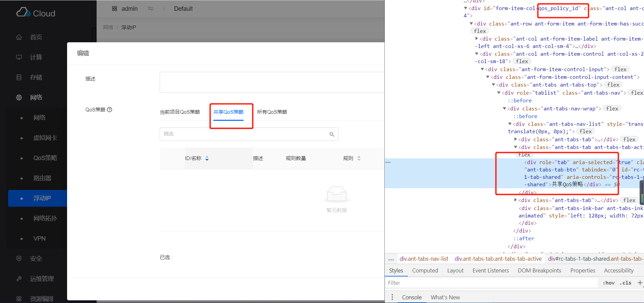The width and height of the screenshot is (644, 303).
Task: Switch to 所有QoS策略 tab
Action: [x=272, y=112]
